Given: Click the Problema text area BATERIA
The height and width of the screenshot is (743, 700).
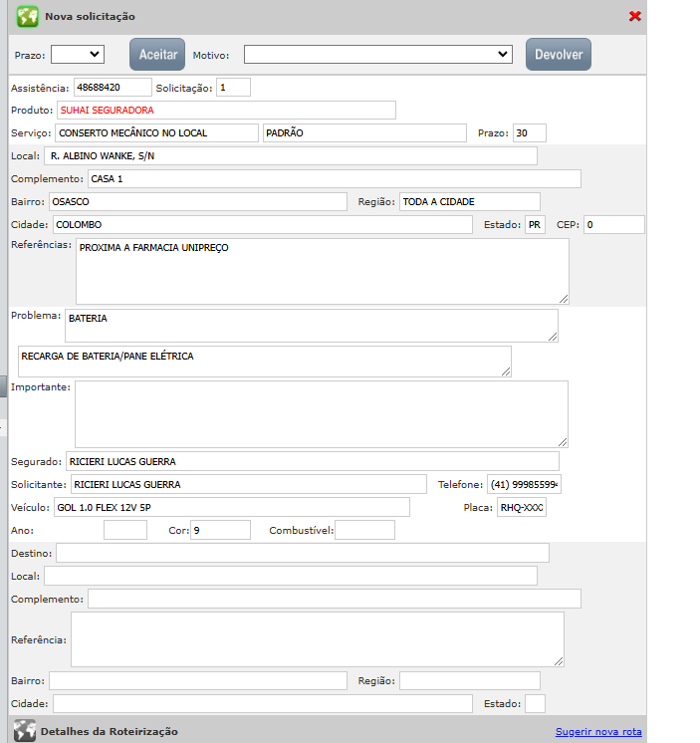Looking at the screenshot, I should (312, 326).
